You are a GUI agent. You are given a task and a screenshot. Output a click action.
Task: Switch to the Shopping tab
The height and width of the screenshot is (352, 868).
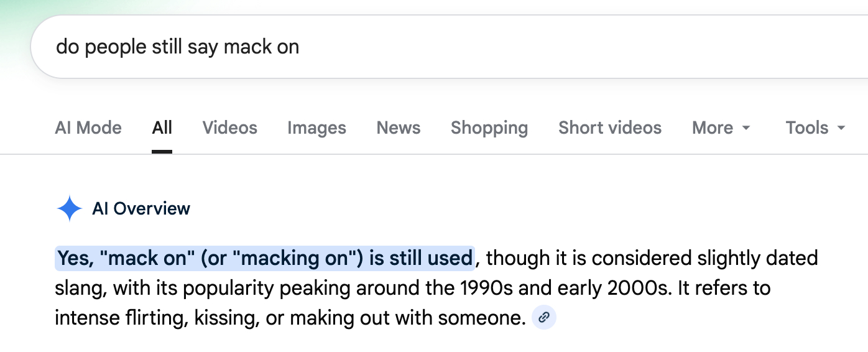(x=489, y=128)
